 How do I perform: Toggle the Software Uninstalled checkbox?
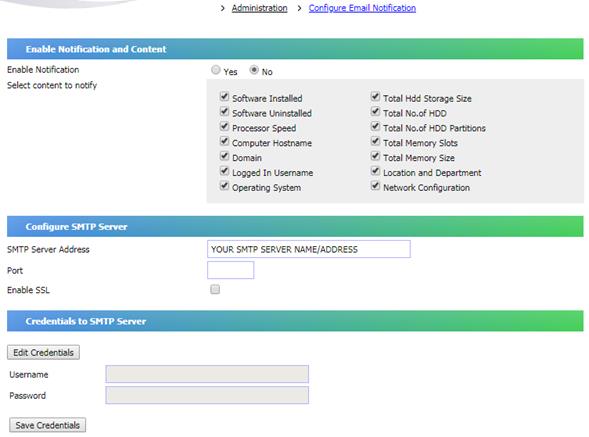tap(224, 112)
